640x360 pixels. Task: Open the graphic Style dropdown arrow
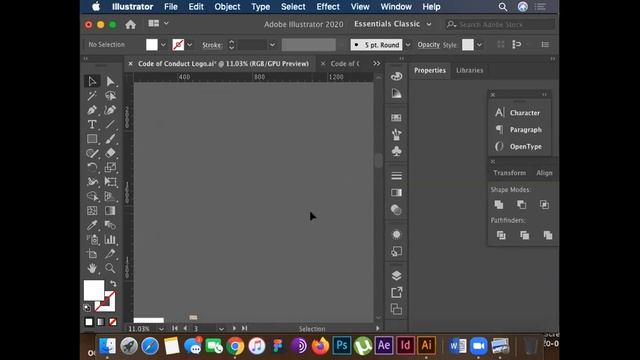click(479, 45)
